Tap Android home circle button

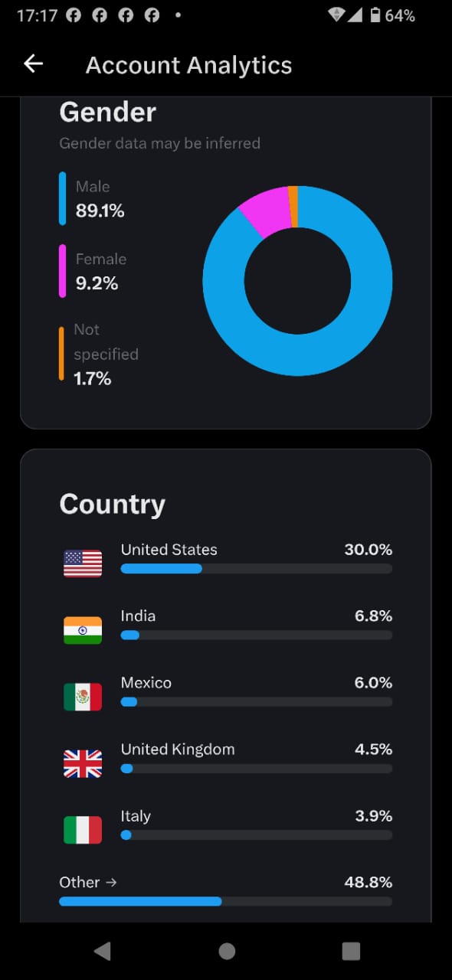point(227,951)
